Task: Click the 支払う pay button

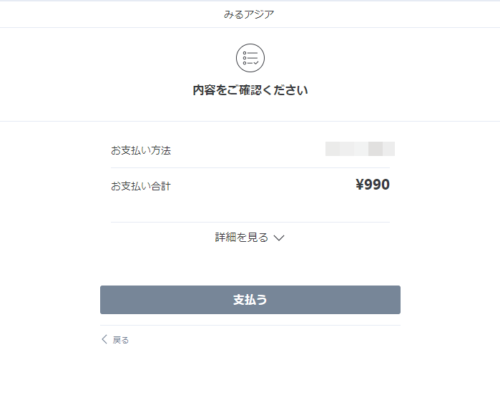Action: tap(250, 300)
